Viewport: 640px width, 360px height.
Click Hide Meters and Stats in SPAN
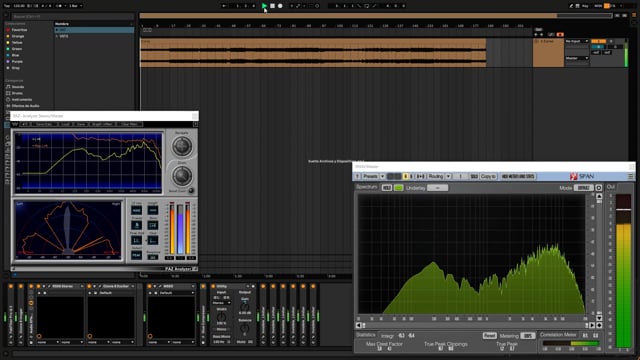tap(518, 176)
